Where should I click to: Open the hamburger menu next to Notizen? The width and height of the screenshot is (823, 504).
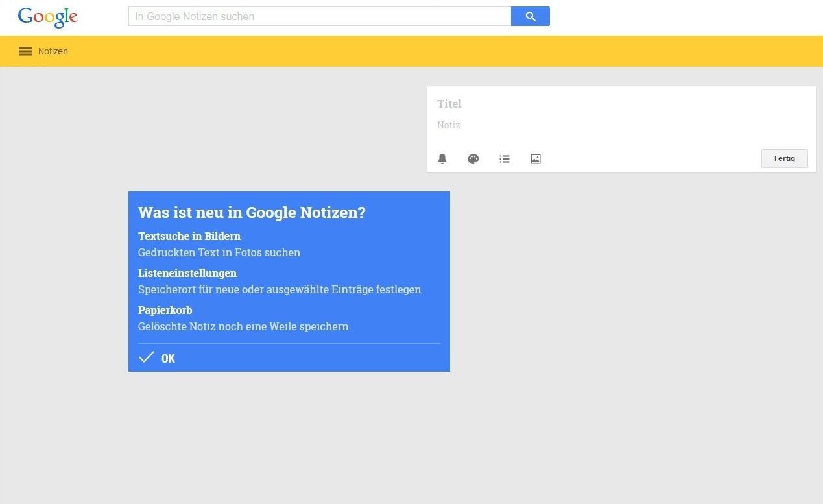pyautogui.click(x=25, y=51)
